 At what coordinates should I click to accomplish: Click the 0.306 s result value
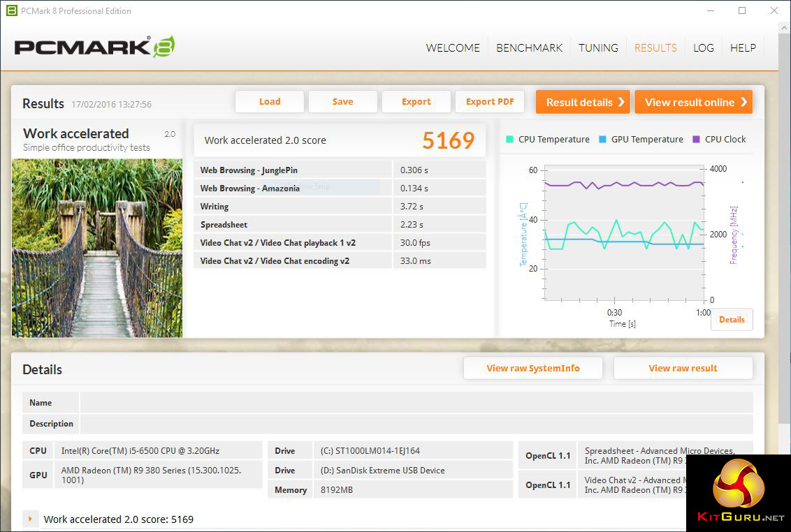pyautogui.click(x=414, y=170)
